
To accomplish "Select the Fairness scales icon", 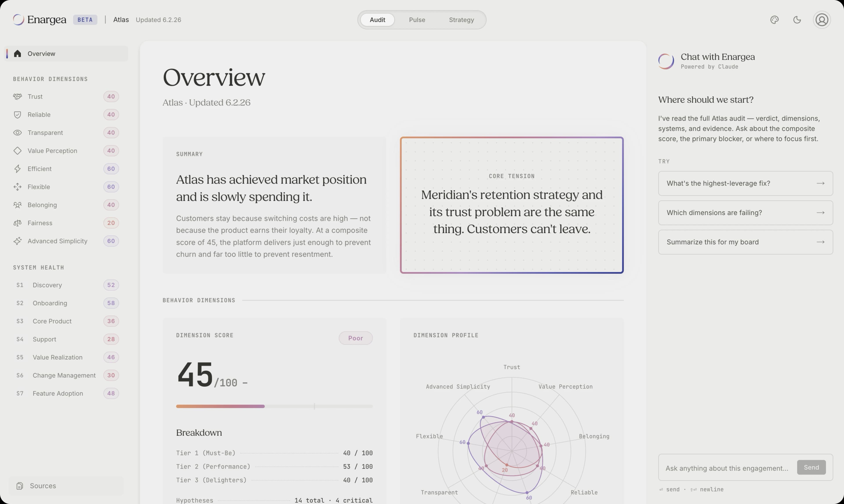I will 18,223.
